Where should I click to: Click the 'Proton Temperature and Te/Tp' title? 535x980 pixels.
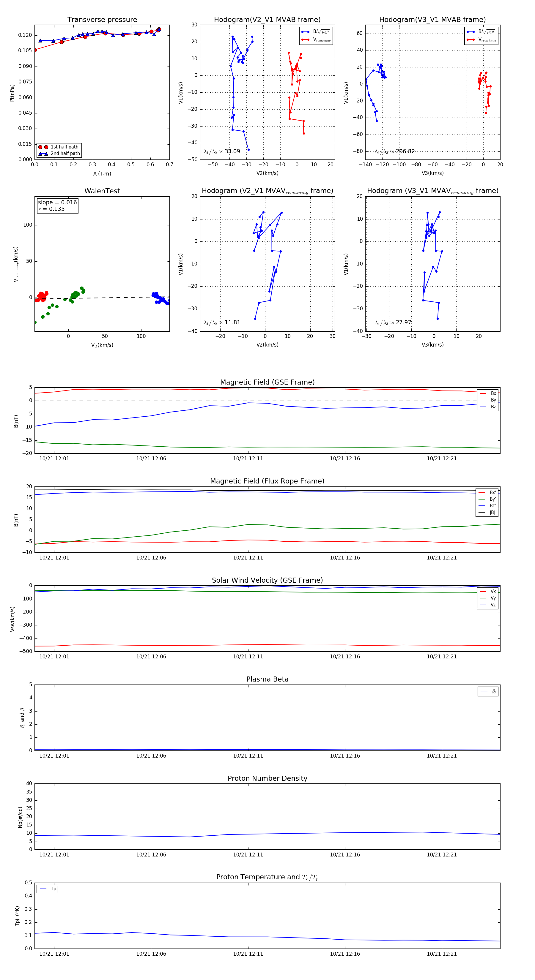[267, 877]
